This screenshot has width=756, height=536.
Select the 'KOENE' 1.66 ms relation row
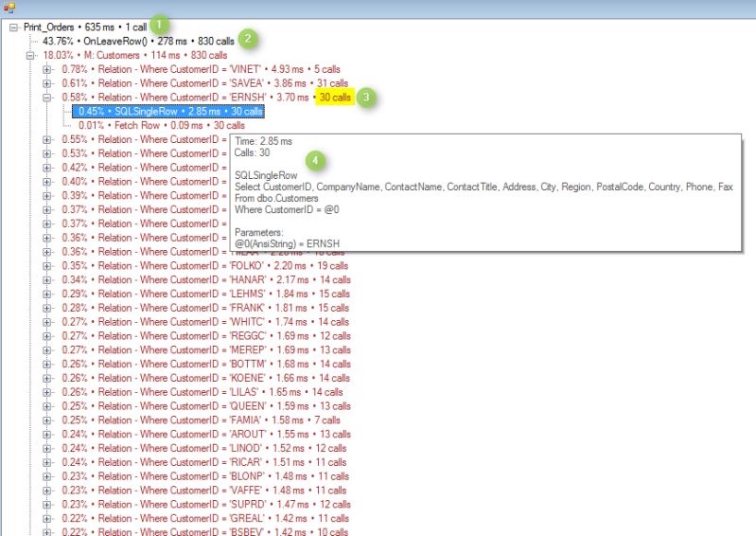pos(206,378)
